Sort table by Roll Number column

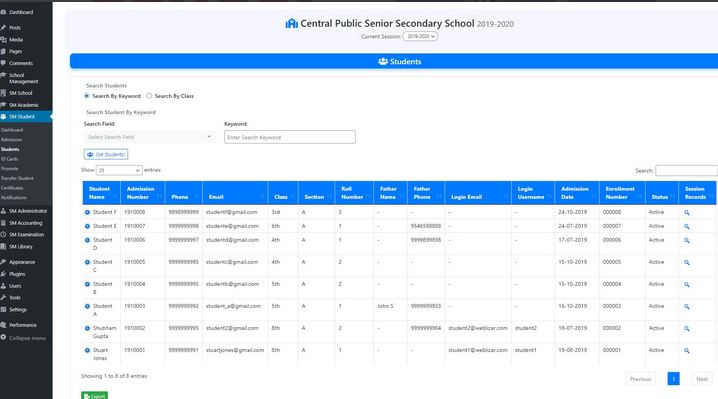(x=354, y=193)
